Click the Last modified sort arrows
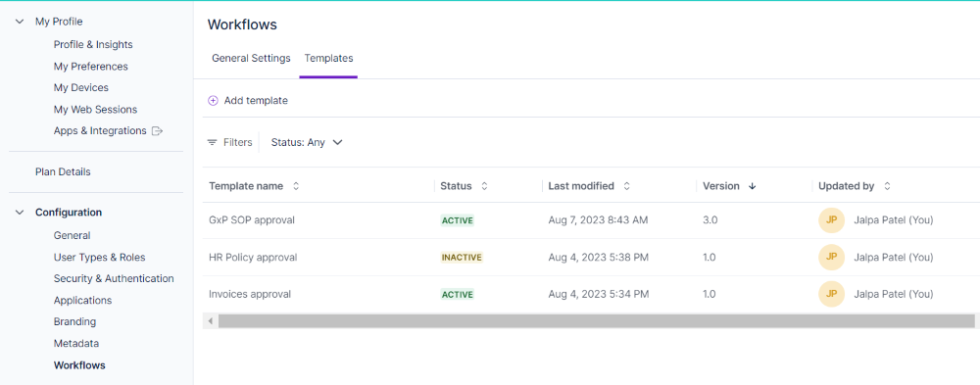The width and height of the screenshot is (980, 385). [626, 186]
